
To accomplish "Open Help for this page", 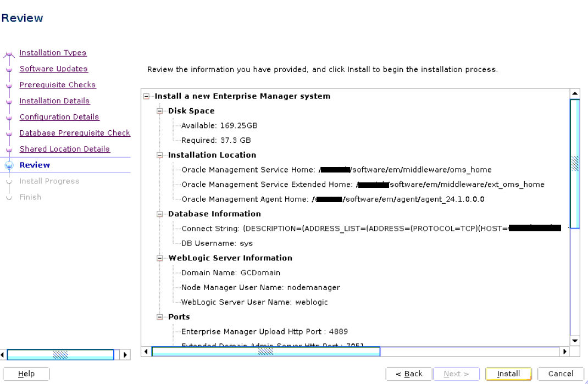I will 26,374.
